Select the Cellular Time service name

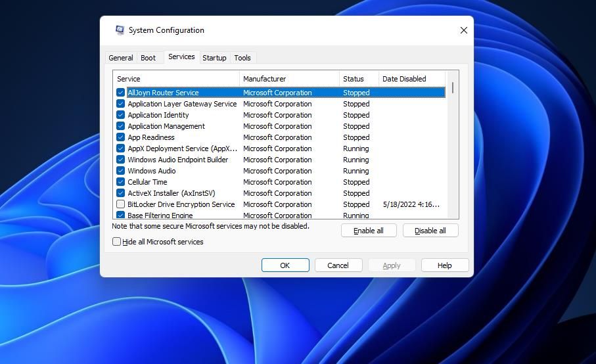[147, 182]
